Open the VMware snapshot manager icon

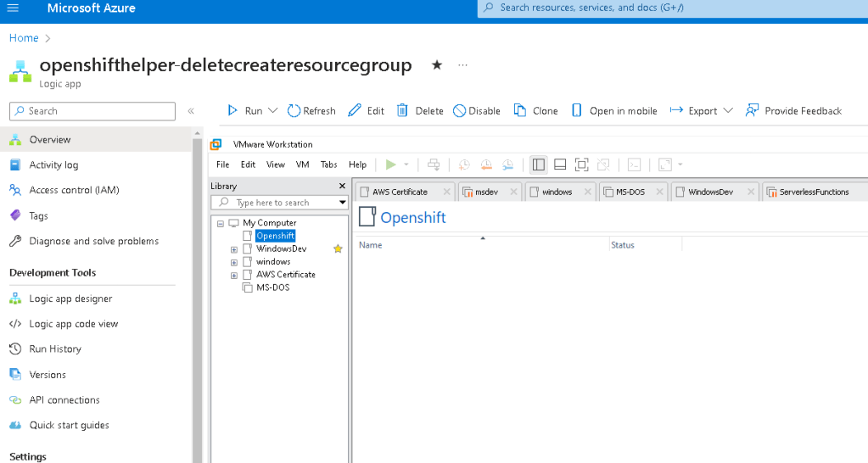click(507, 165)
